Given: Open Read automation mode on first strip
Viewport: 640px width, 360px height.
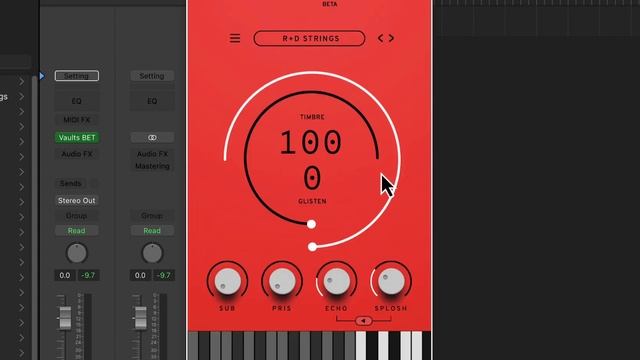Looking at the screenshot, I should [77, 231].
